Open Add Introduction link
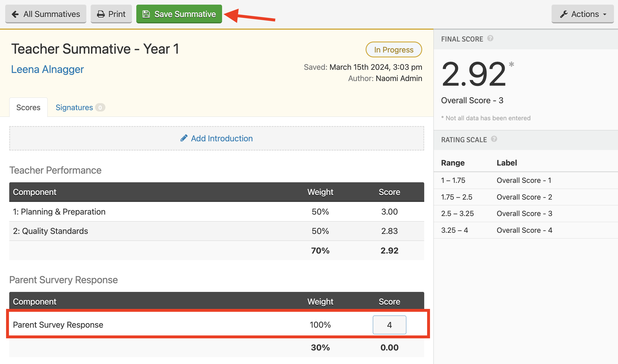The height and width of the screenshot is (364, 618). 217,138
